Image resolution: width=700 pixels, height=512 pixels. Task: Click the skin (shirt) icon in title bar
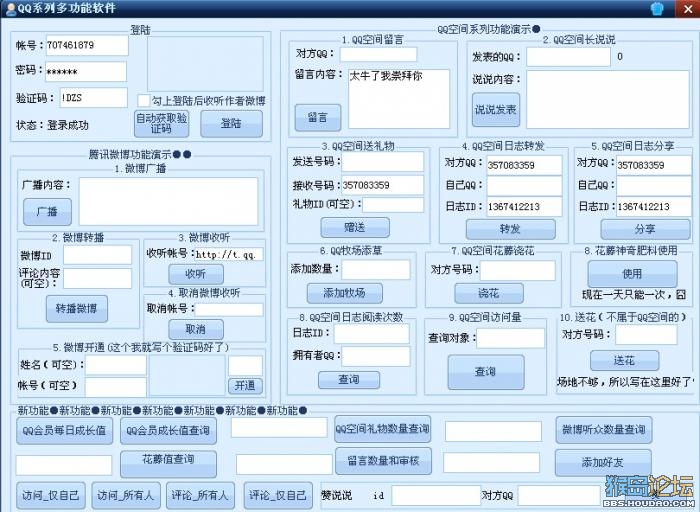coord(657,8)
